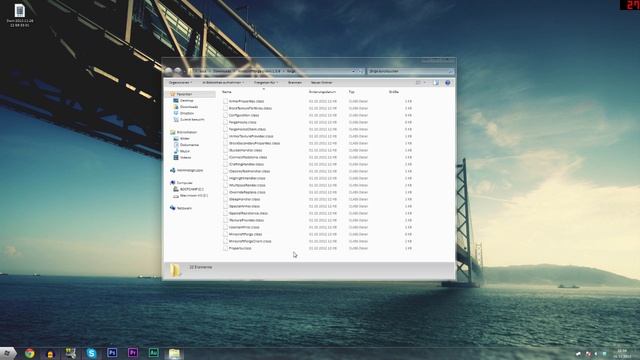This screenshot has height=360, width=640.
Task: Select Heimnetzgruppe in the navigation pane
Action: click(x=190, y=170)
